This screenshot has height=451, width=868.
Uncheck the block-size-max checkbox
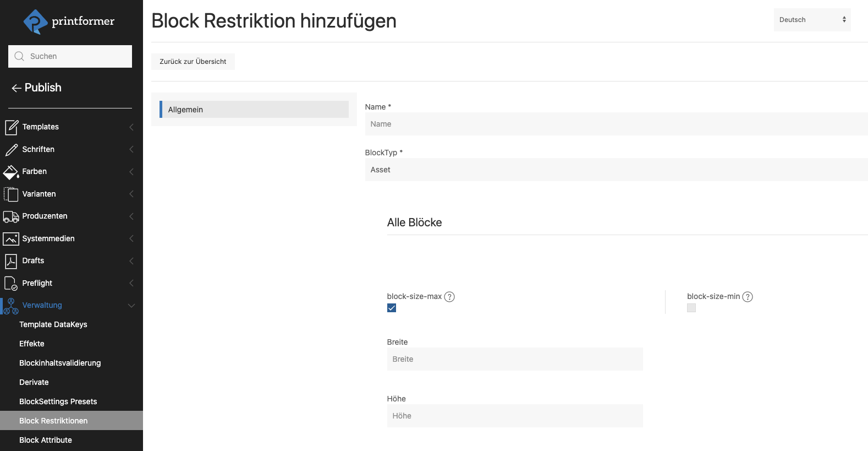[392, 308]
